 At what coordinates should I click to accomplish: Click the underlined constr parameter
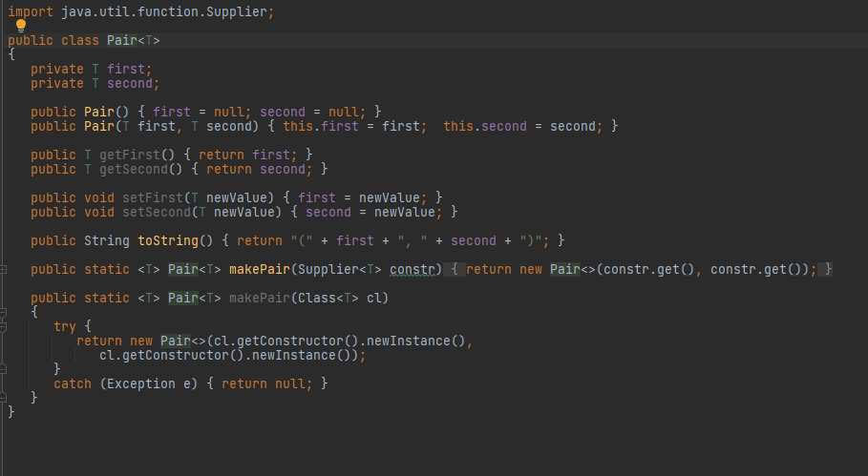[x=413, y=269]
